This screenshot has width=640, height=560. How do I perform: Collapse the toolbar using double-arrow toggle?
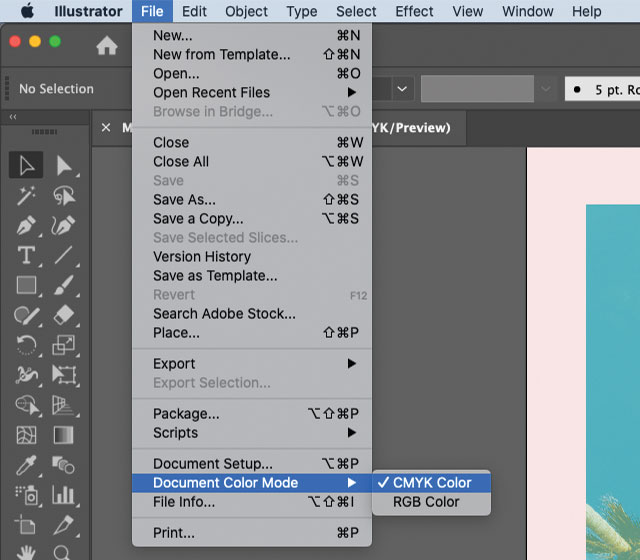pos(13,117)
